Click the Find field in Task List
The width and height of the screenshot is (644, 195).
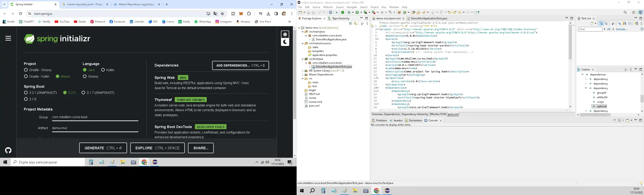coord(590,29)
